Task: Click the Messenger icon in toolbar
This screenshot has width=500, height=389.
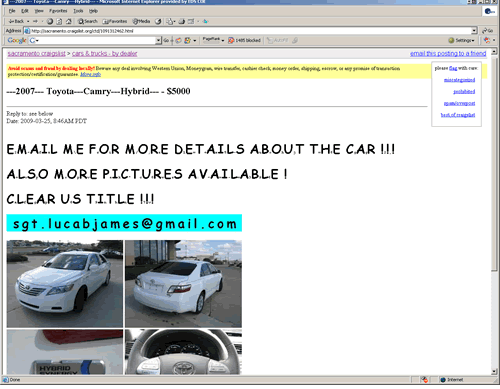Action: (205, 21)
